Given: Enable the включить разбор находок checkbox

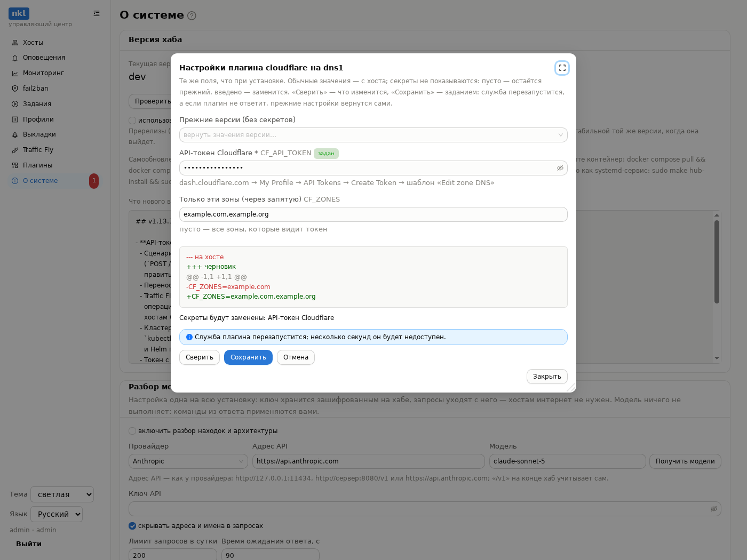Looking at the screenshot, I should tap(132, 431).
